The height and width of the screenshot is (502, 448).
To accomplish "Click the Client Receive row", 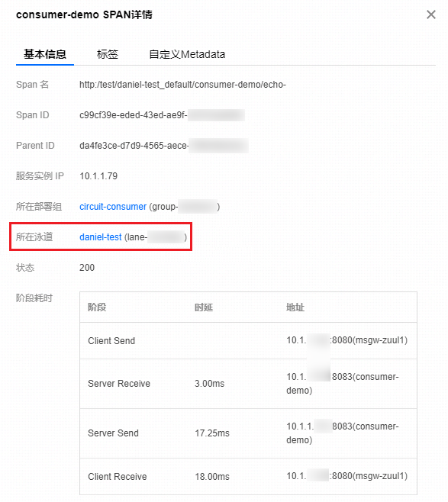I will (248, 476).
